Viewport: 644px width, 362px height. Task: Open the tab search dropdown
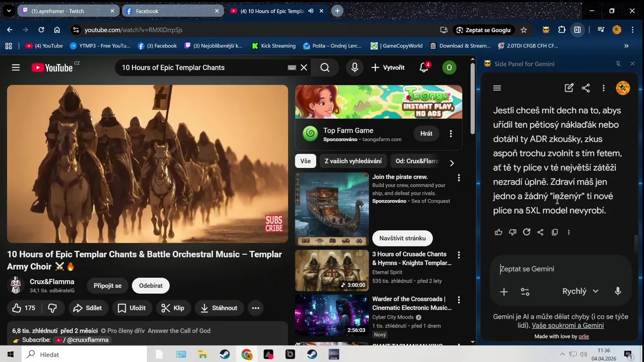tap(9, 11)
